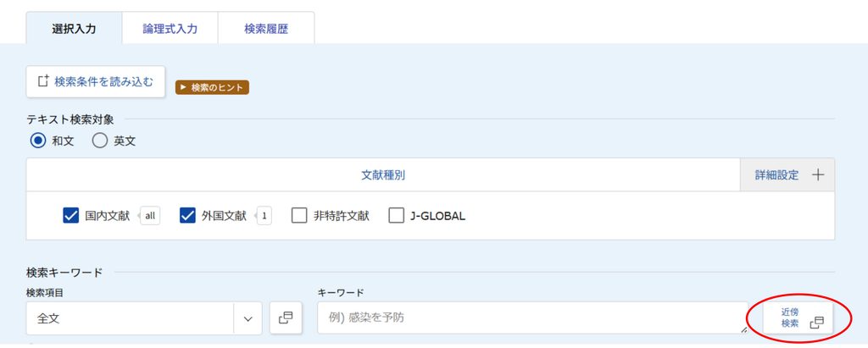868x348 pixels.
Task: Switch to the 論理式入力 tab
Action: pos(170,29)
